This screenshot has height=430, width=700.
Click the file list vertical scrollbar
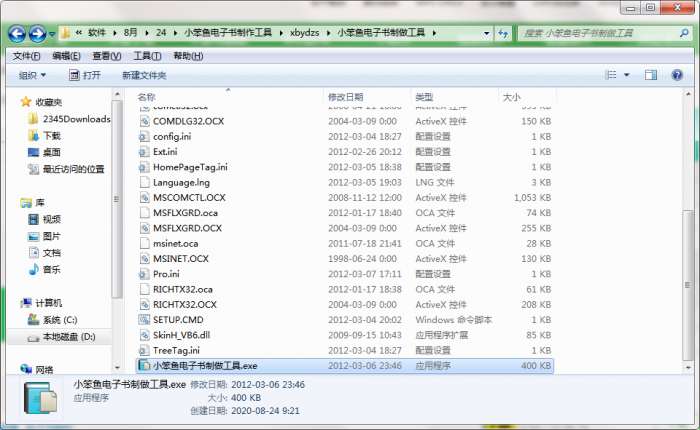tap(688, 285)
